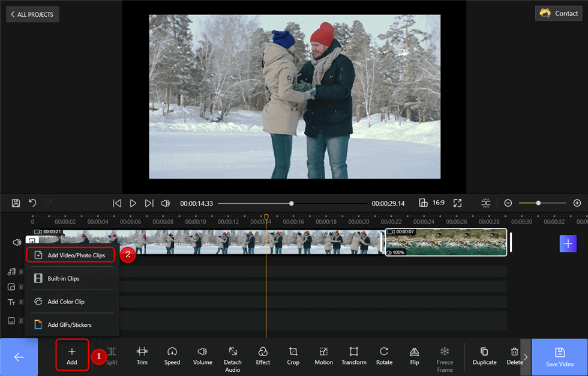Click the 100% volume badge on clip

(395, 252)
